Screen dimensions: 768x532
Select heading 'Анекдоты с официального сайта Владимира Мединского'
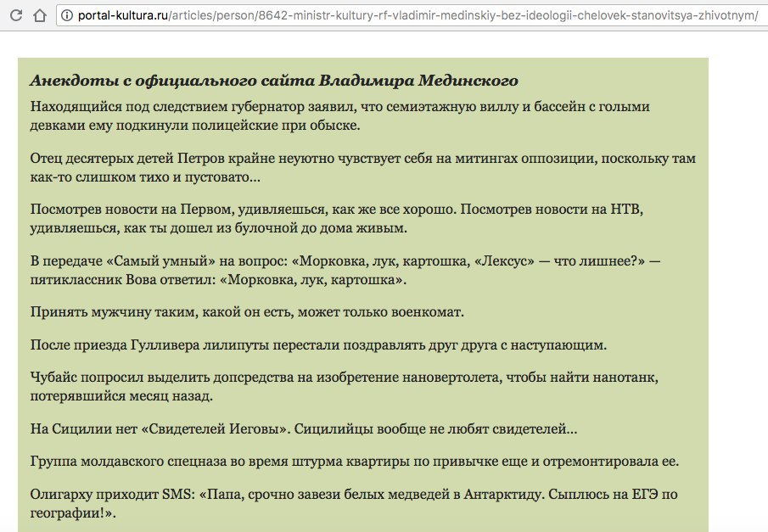tap(274, 81)
